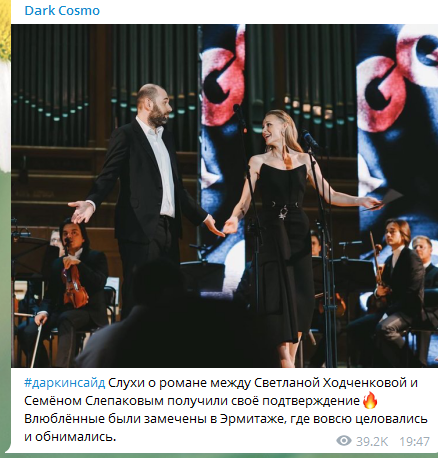Open the Dark Cosmo channel name
Image resolution: width=438 pixels, height=458 pixels.
(62, 11)
